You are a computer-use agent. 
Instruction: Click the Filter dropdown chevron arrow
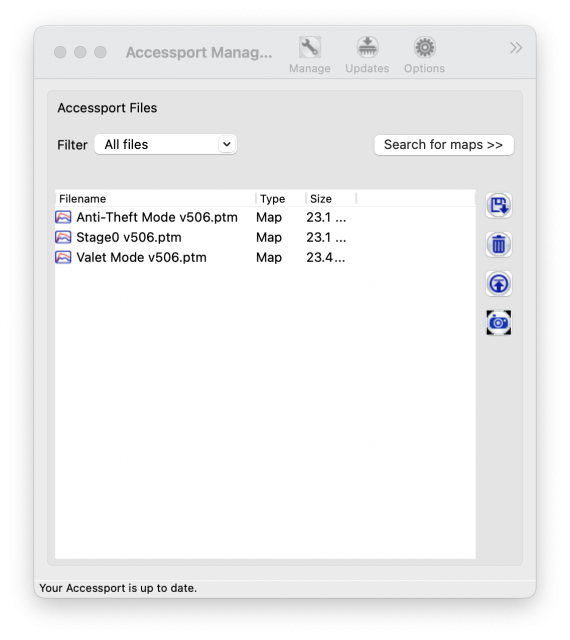(x=227, y=144)
